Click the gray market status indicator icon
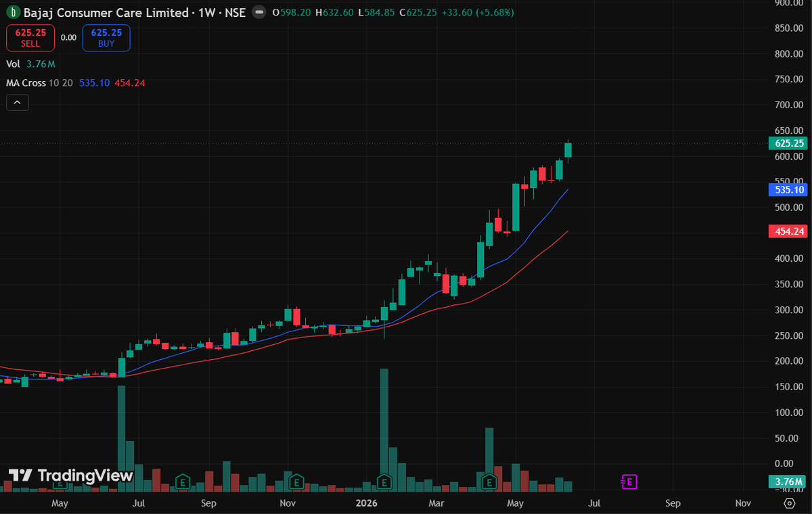Image resolution: width=812 pixels, height=514 pixels. coord(258,13)
